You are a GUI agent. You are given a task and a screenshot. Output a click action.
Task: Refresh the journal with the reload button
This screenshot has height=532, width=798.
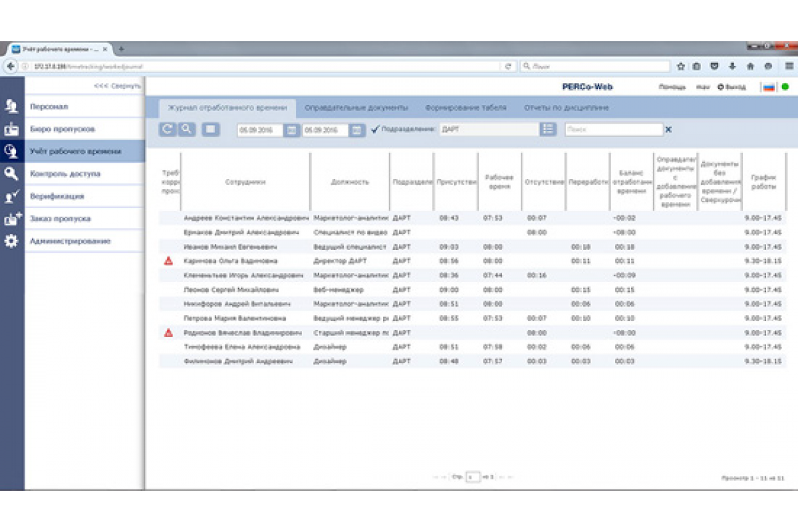pyautogui.click(x=167, y=130)
